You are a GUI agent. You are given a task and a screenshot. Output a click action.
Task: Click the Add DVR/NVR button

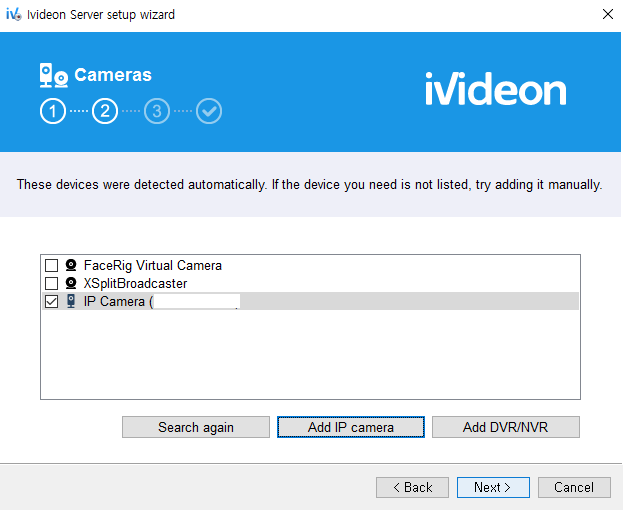[x=506, y=427]
